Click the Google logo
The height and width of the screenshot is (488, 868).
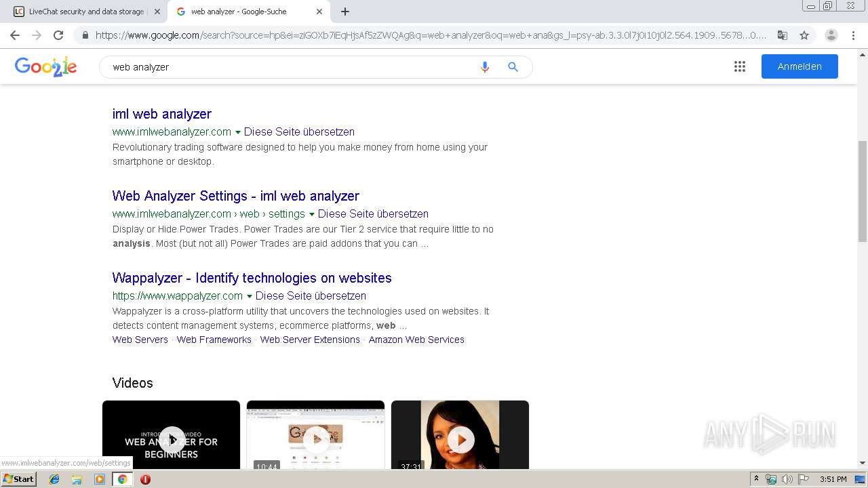pos(45,66)
